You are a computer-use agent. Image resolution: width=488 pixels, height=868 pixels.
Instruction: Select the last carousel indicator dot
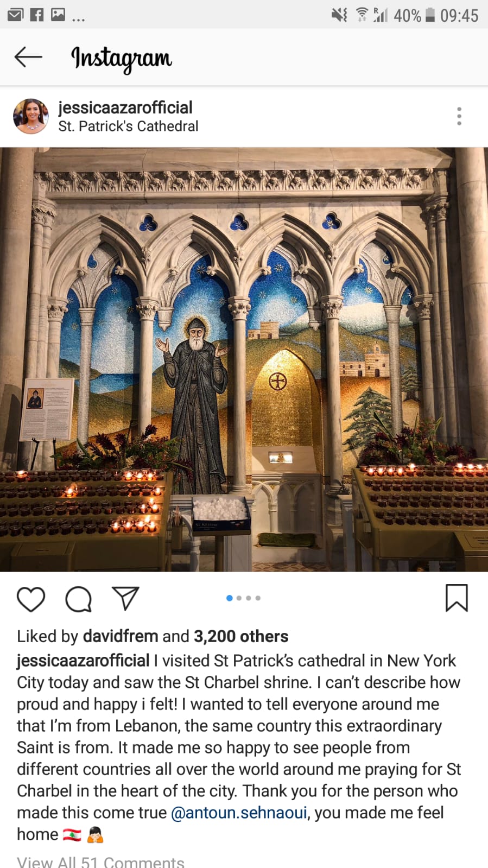point(258,598)
